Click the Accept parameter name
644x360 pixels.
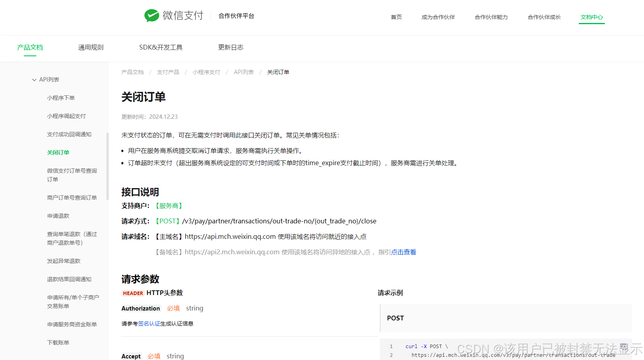131,356
